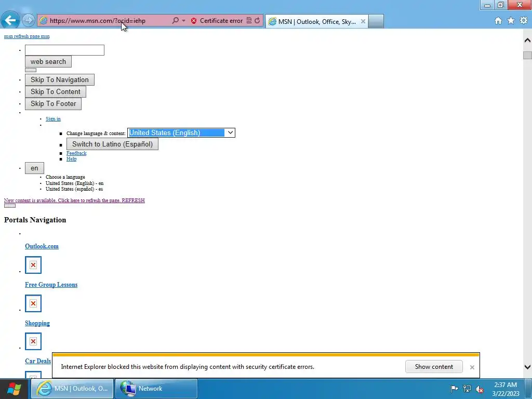This screenshot has width=532, height=399.
Task: Open the Windows Start button
Action: (14, 389)
